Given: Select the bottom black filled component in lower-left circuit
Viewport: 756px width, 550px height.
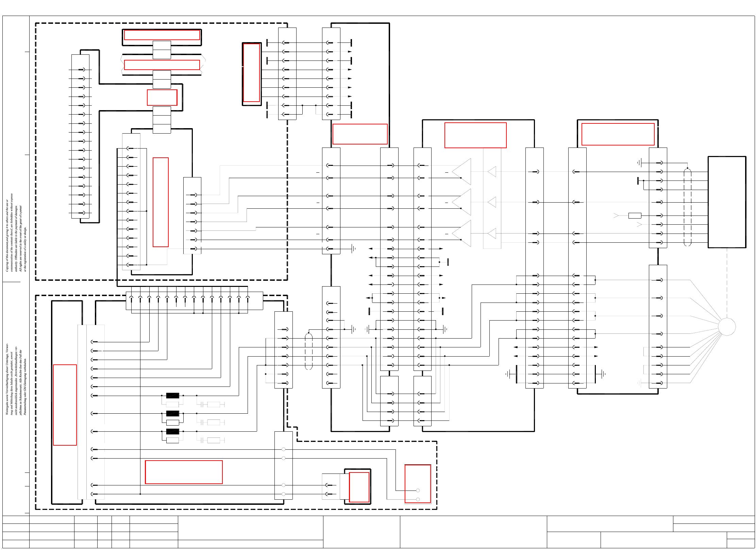Looking at the screenshot, I should coord(172,431).
